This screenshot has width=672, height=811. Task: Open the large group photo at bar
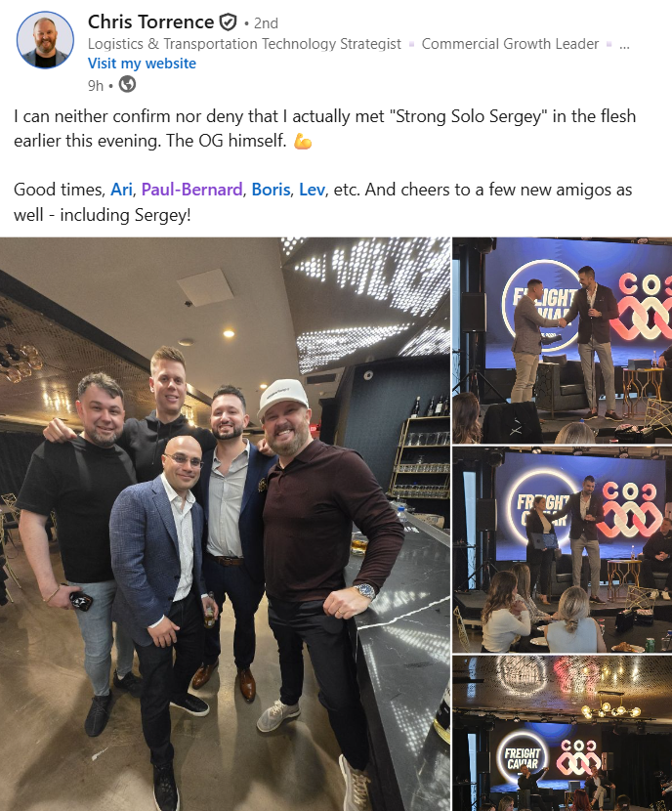pyautogui.click(x=225, y=524)
